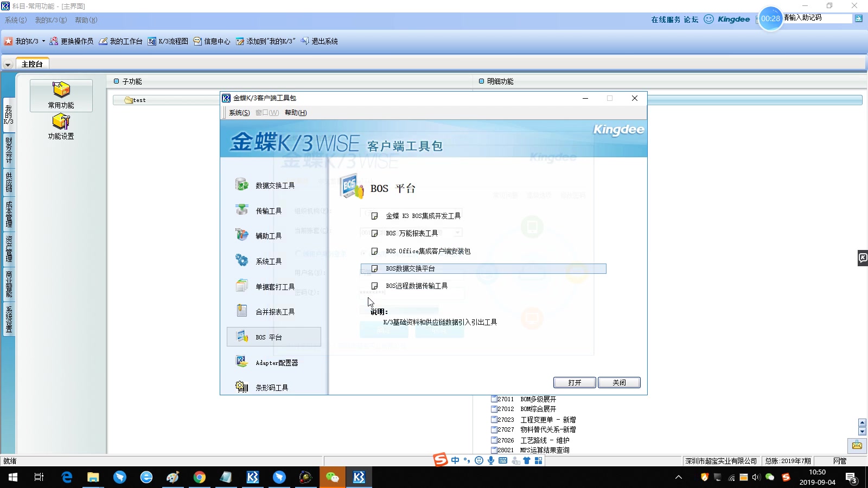
Task: Select the 商业智能 vertical sidebar tab
Action: point(9,284)
